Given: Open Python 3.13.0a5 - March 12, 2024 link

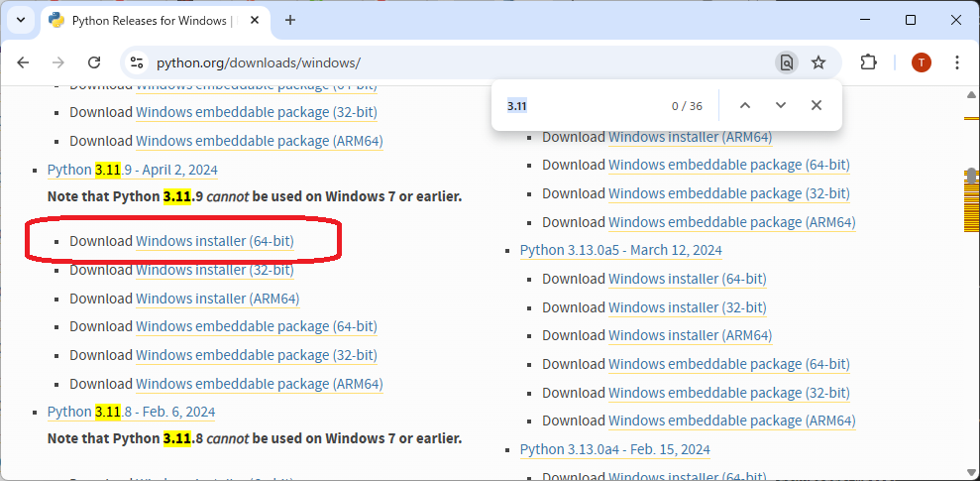Looking at the screenshot, I should [621, 250].
